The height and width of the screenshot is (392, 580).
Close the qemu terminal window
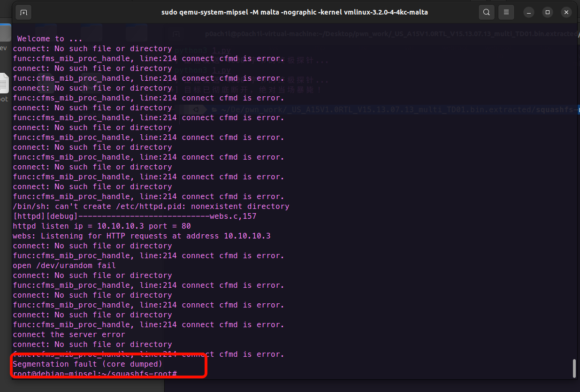566,12
